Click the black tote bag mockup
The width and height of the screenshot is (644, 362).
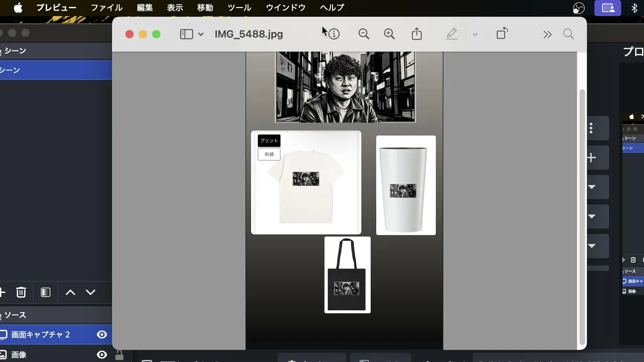coord(348,275)
